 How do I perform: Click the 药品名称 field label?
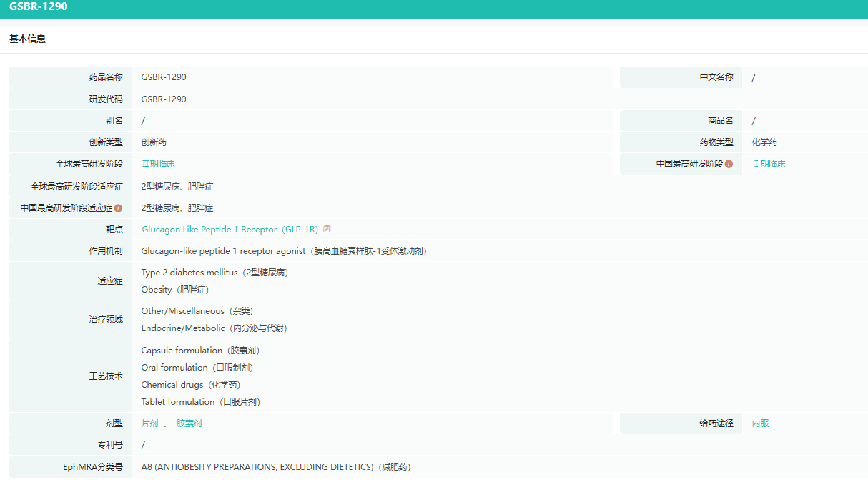[x=106, y=77]
